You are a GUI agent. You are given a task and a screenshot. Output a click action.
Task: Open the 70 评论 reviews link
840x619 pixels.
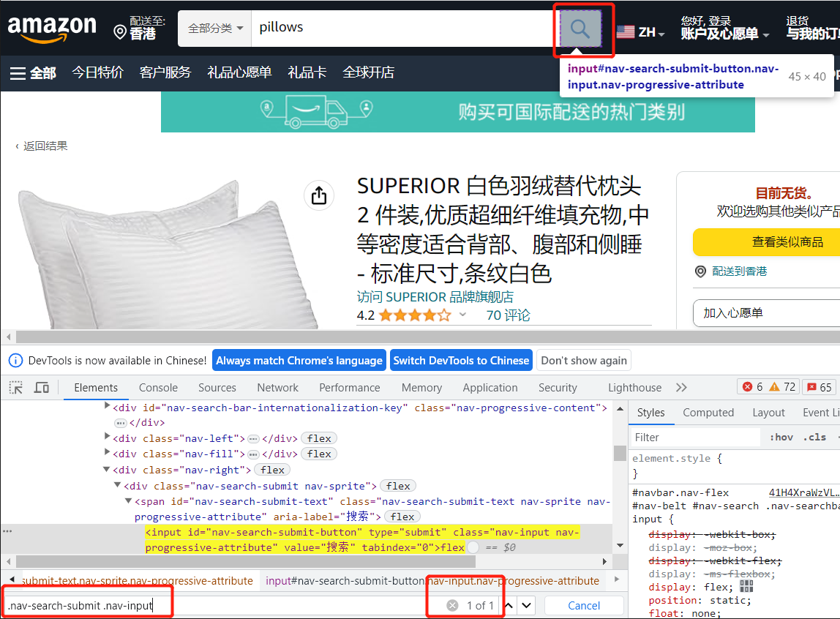pyautogui.click(x=508, y=315)
